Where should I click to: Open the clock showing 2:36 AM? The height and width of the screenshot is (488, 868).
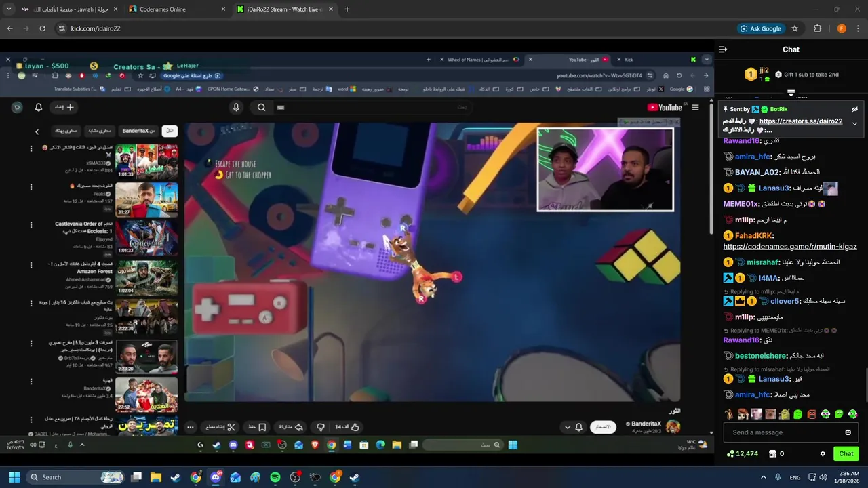pyautogui.click(x=848, y=477)
